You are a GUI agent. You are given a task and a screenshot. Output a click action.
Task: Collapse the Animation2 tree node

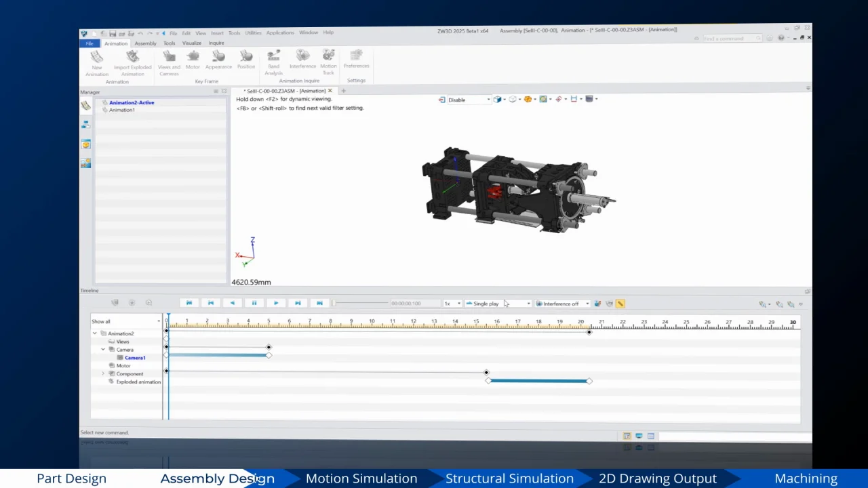click(x=95, y=333)
